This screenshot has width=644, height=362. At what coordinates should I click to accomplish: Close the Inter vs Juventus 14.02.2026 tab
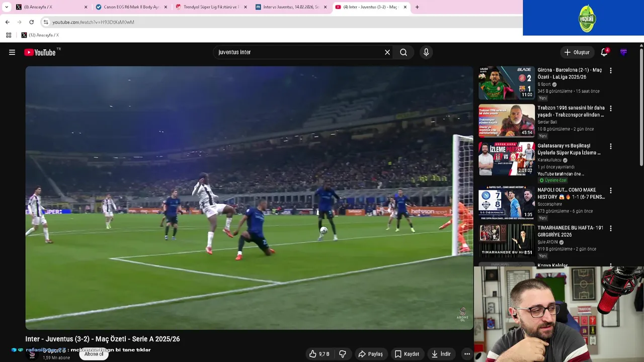pos(325,7)
